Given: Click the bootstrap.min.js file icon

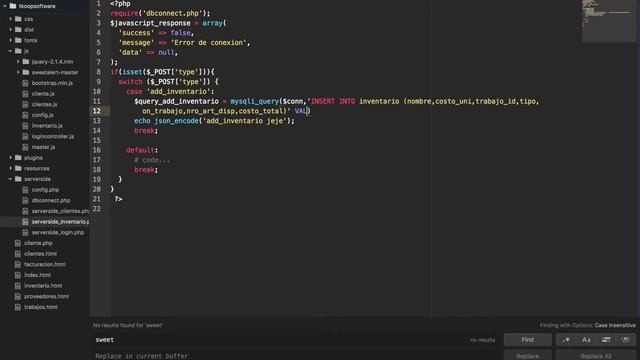Looking at the screenshot, I should (25, 83).
